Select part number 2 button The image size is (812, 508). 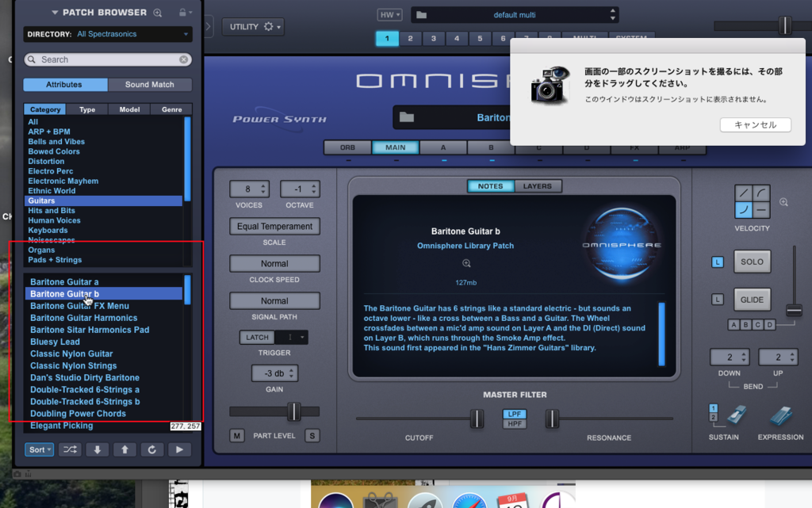[x=410, y=38]
